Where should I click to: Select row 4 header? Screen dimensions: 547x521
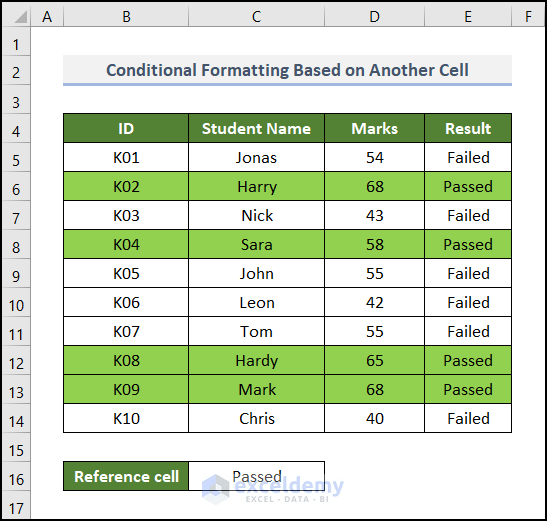(16, 128)
